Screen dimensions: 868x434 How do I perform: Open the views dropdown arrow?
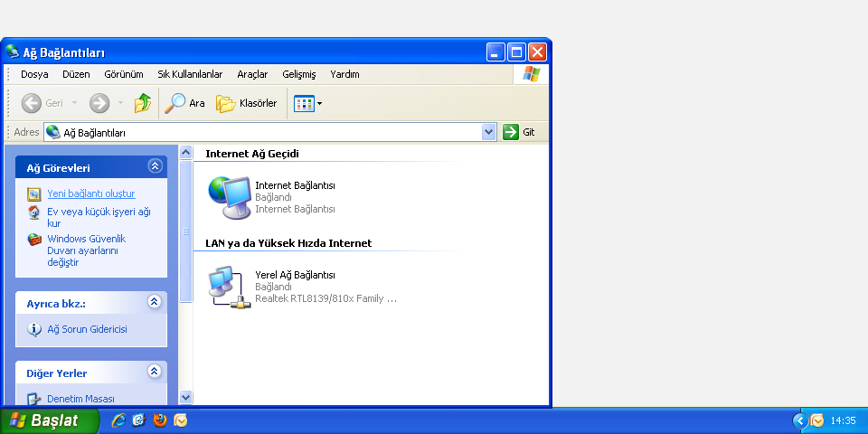pyautogui.click(x=319, y=103)
